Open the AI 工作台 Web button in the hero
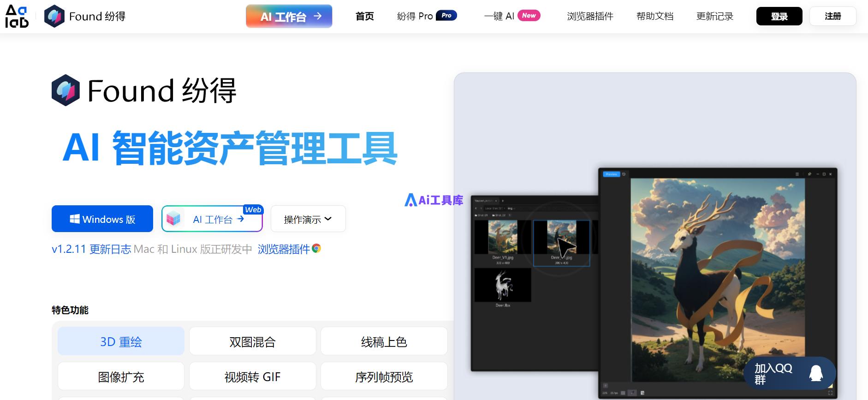The height and width of the screenshot is (400, 868). (x=212, y=219)
